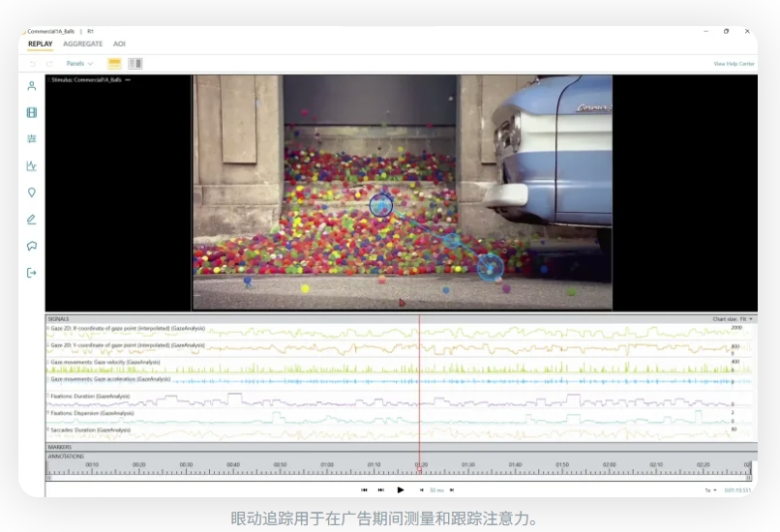Select the pencil annotation icon
Viewport: 780px width, 532px height.
(x=32, y=220)
